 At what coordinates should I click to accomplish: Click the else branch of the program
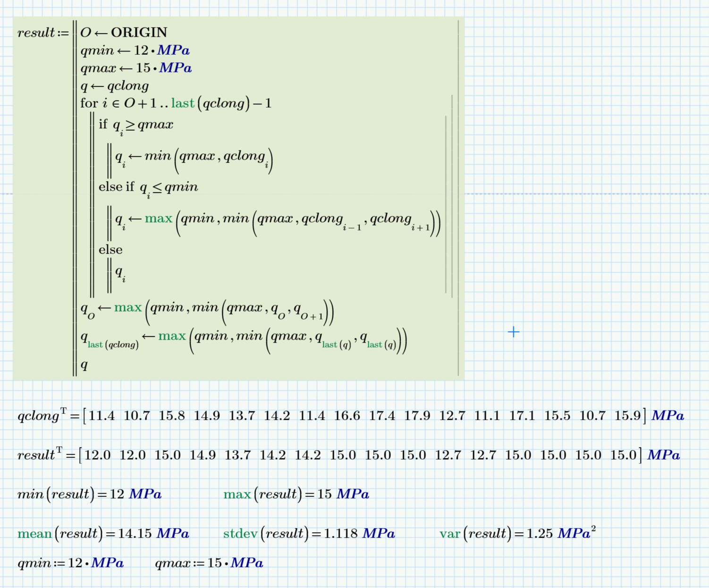(x=111, y=249)
